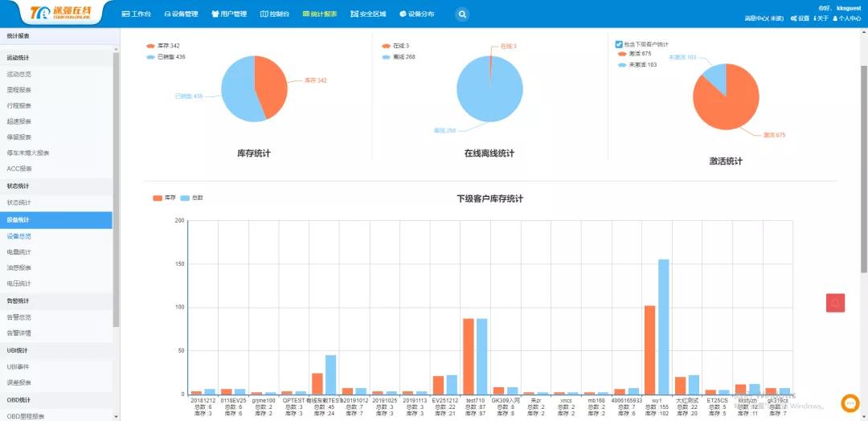Screen dimensions: 868x421
Task: Open 消息中心(未读) link
Action: (x=764, y=18)
